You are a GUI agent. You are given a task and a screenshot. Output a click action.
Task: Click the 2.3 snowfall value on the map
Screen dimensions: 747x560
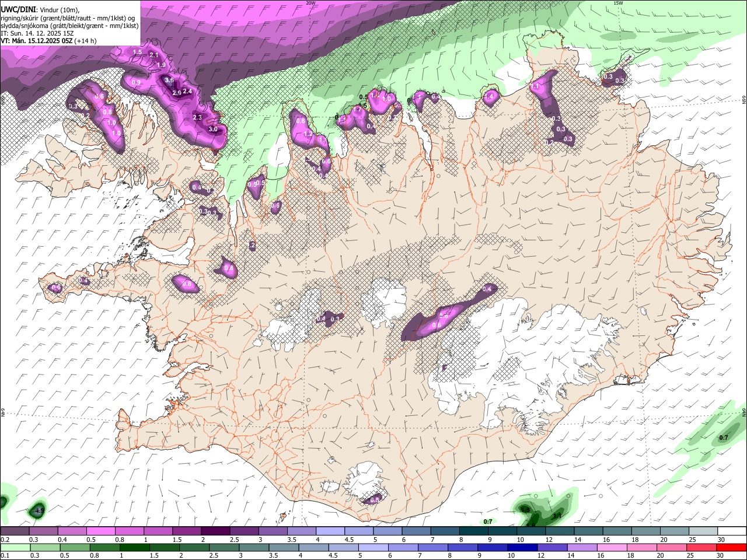point(197,117)
